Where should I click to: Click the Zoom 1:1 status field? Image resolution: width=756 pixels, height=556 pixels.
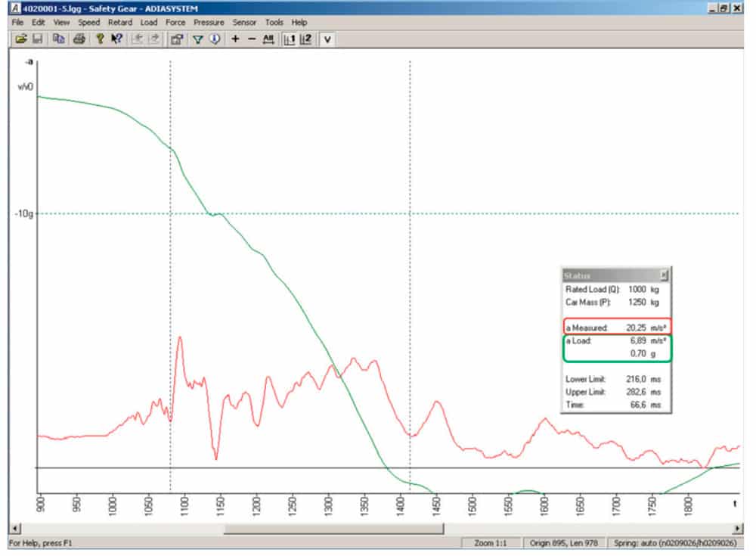(491, 543)
